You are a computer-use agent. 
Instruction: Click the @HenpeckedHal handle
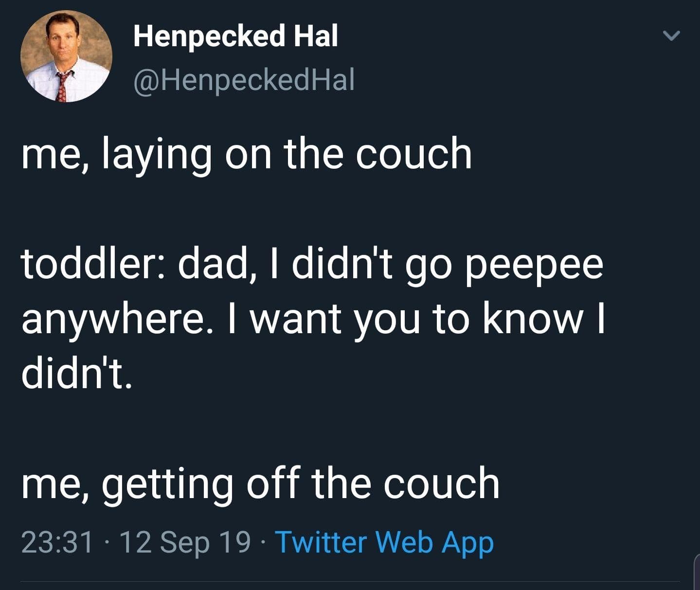coord(244,80)
